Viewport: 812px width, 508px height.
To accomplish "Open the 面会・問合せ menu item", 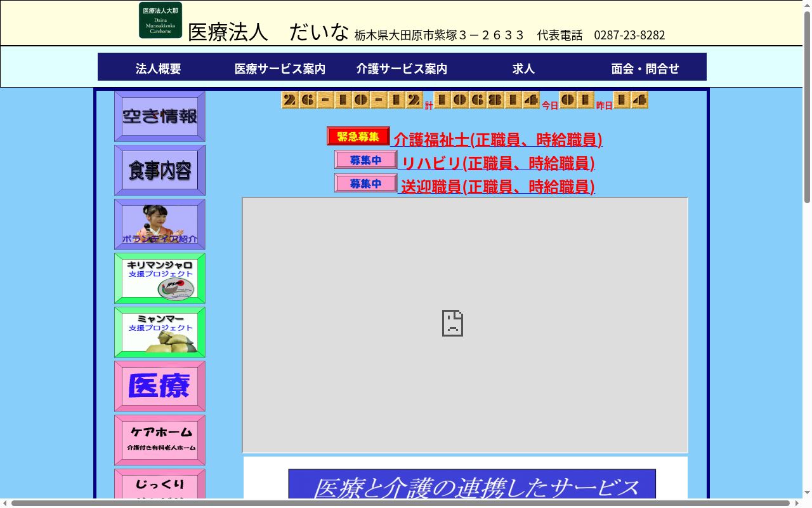I will pos(645,69).
